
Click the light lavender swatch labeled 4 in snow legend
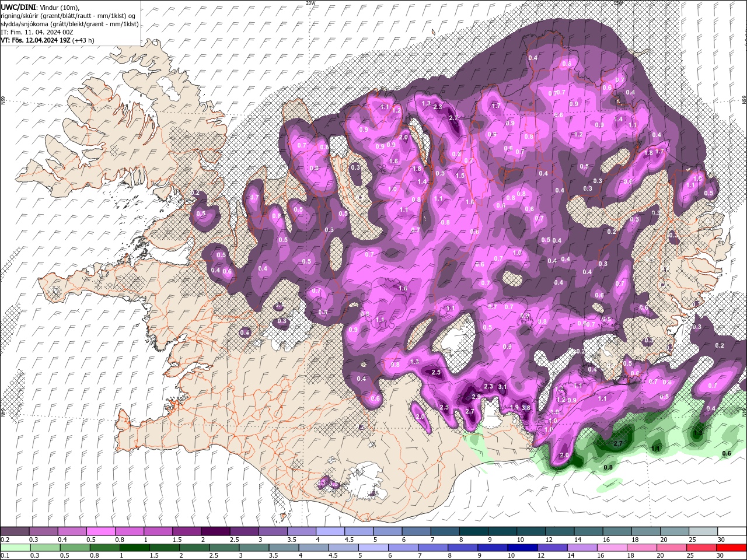330,531
